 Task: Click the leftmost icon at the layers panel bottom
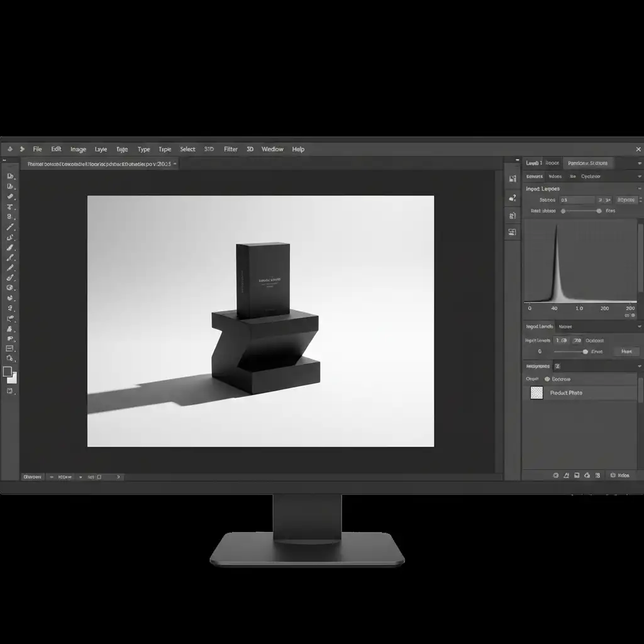(x=556, y=476)
